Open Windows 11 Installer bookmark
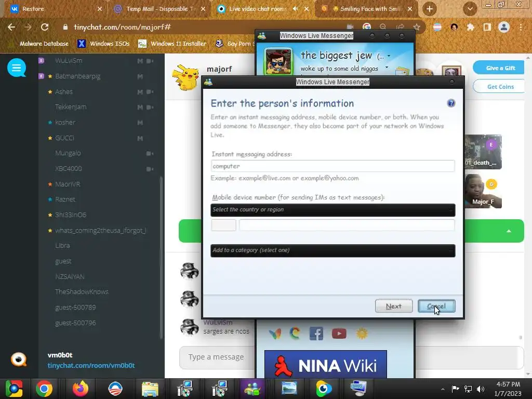Screen dimensions: 532x399 (172, 44)
